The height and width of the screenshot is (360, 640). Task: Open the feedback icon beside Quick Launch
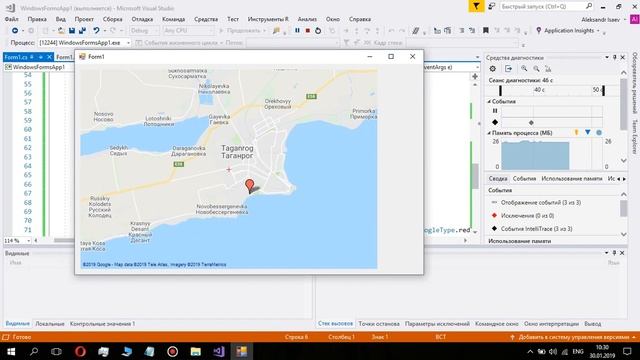(x=492, y=6)
